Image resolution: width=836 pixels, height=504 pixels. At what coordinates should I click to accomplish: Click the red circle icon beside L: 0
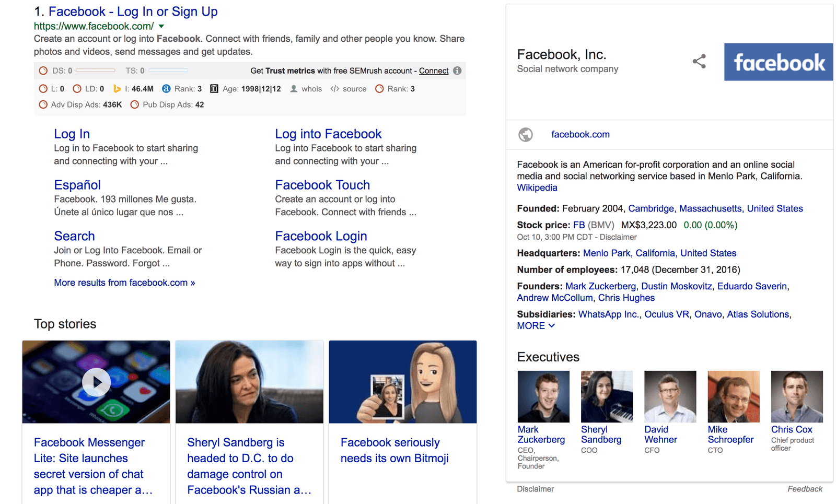pos(43,89)
